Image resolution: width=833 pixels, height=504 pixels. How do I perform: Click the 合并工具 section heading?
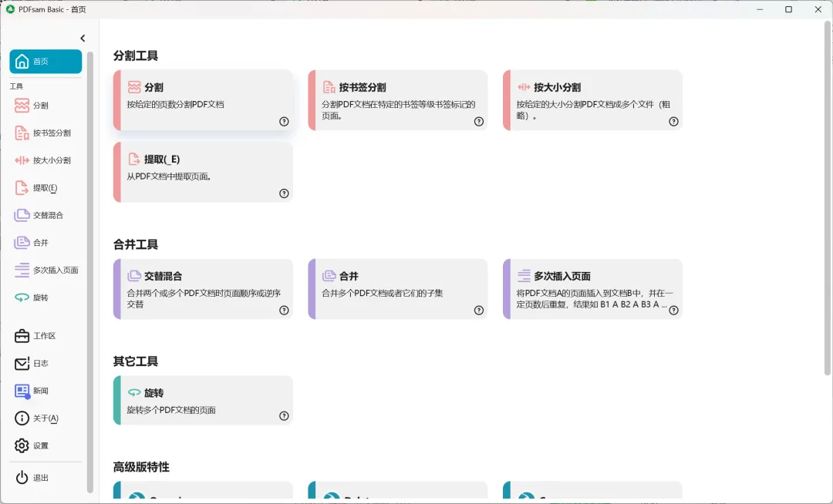pyautogui.click(x=136, y=244)
